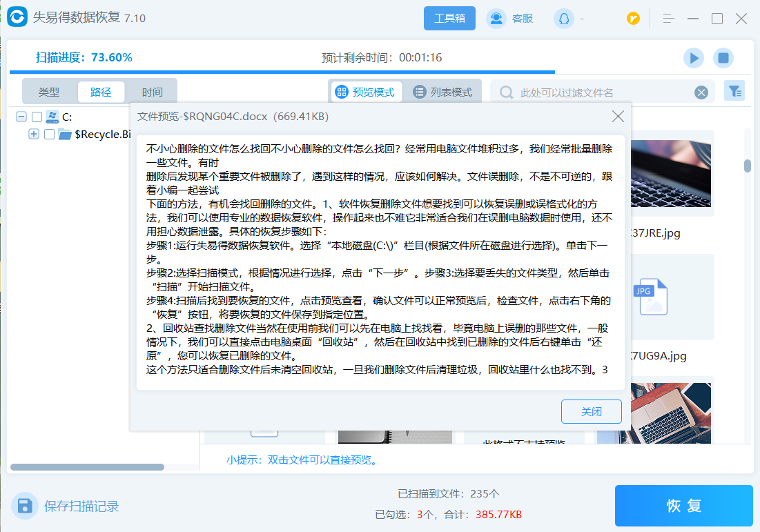
Task: Close the file preview dialog with X
Action: click(x=618, y=117)
